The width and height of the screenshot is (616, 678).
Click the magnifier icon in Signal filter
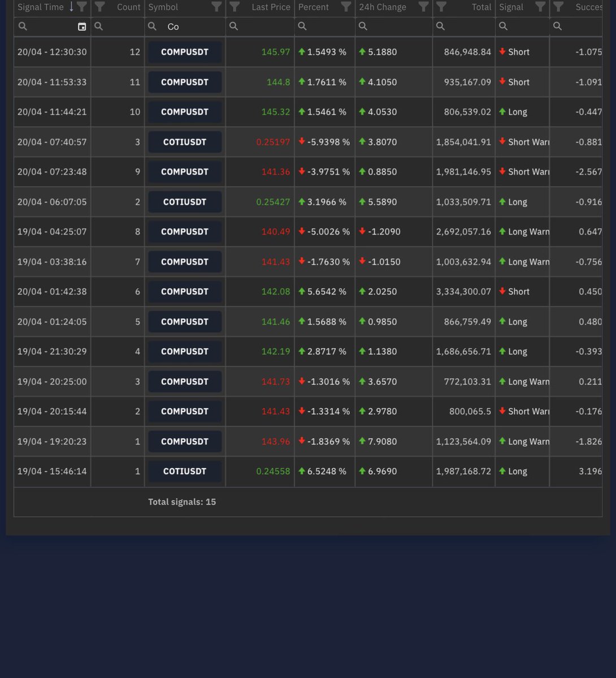(x=503, y=26)
